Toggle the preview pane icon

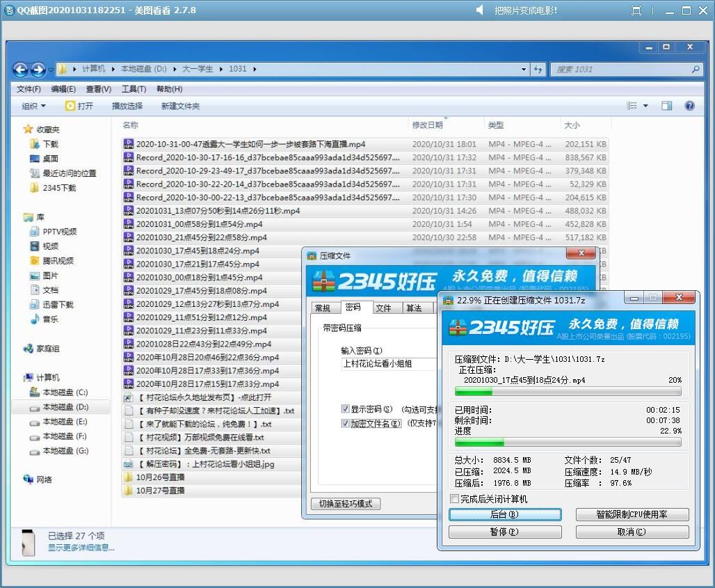[x=666, y=106]
